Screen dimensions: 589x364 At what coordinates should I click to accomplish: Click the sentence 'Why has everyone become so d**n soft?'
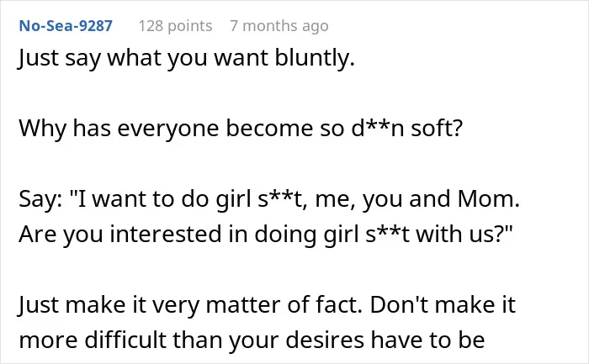tap(241, 129)
